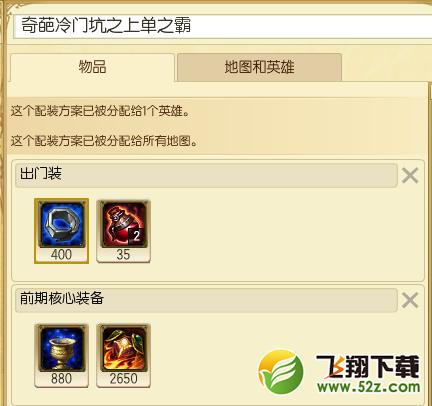Click the 2650 gold price label

tap(124, 379)
